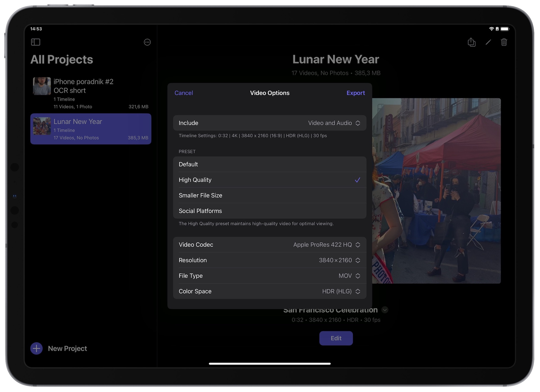Select the Smaller File Size preset
Image resolution: width=540 pixels, height=392 pixels.
point(269,195)
